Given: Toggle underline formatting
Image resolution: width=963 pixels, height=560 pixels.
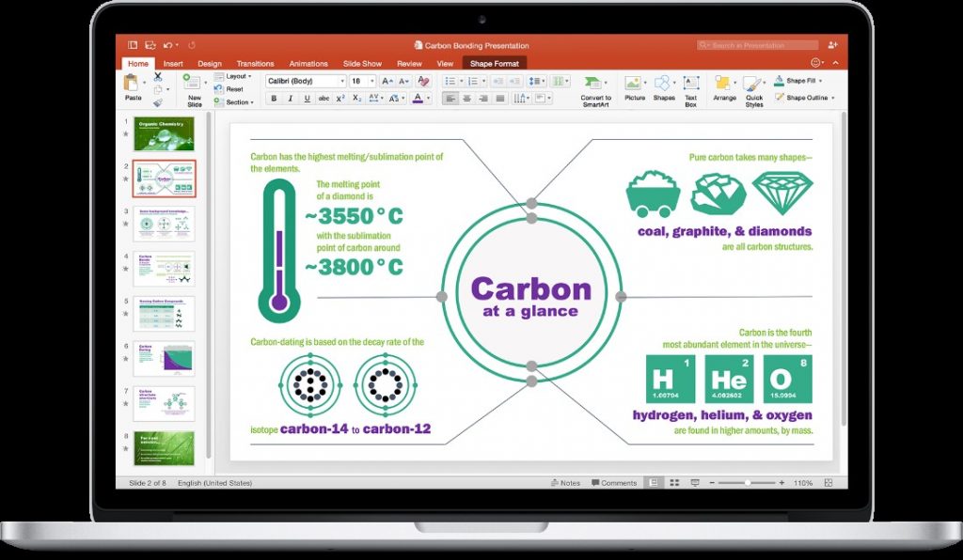Looking at the screenshot, I should pyautogui.click(x=305, y=97).
